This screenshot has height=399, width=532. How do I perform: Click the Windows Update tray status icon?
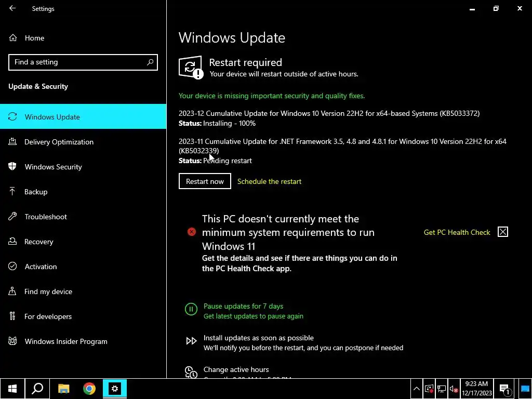429,389
